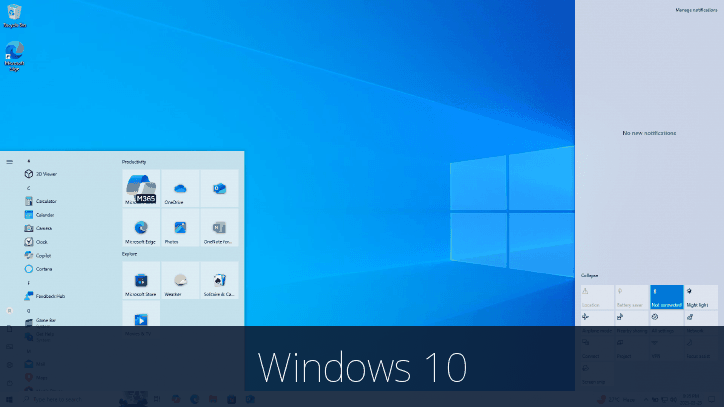This screenshot has width=724, height=407.
Task: Launch the Microsoft Edge tile
Action: pos(141,227)
